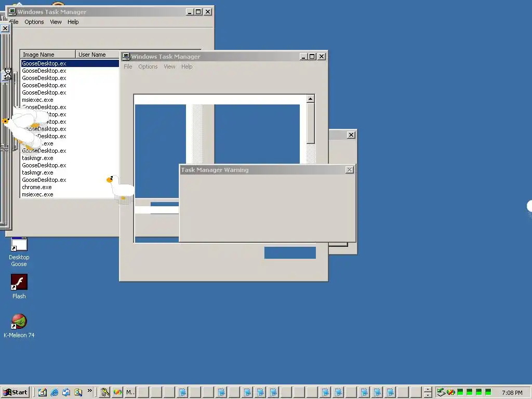
Task: Click the quick launch icon right of Internet Explorer
Action: pyautogui.click(x=66, y=392)
